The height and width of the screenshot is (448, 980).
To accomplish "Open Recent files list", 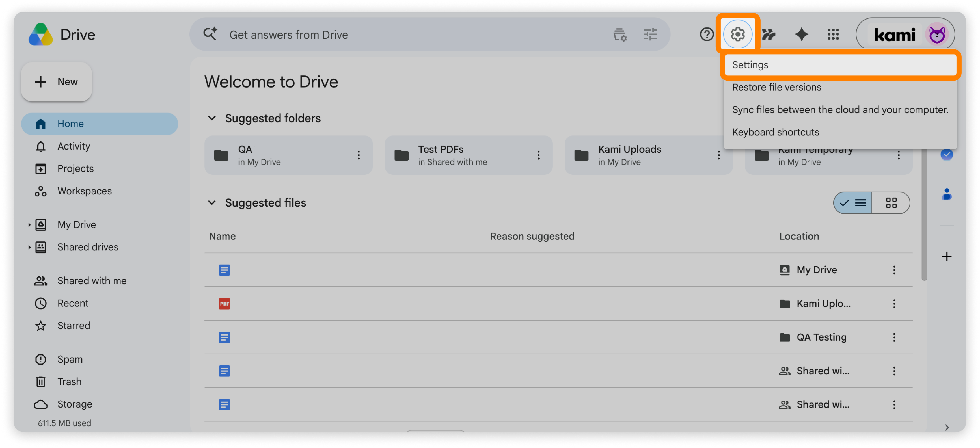I will [100, 303].
